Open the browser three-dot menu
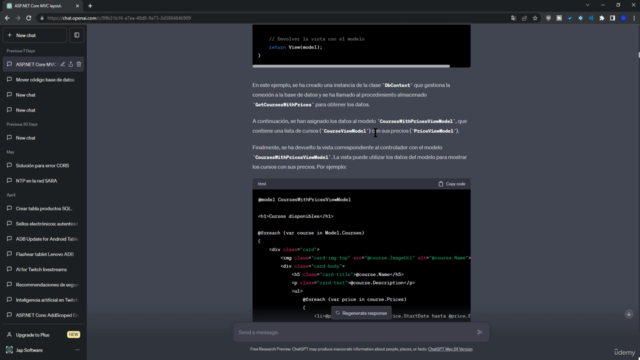 [634, 18]
